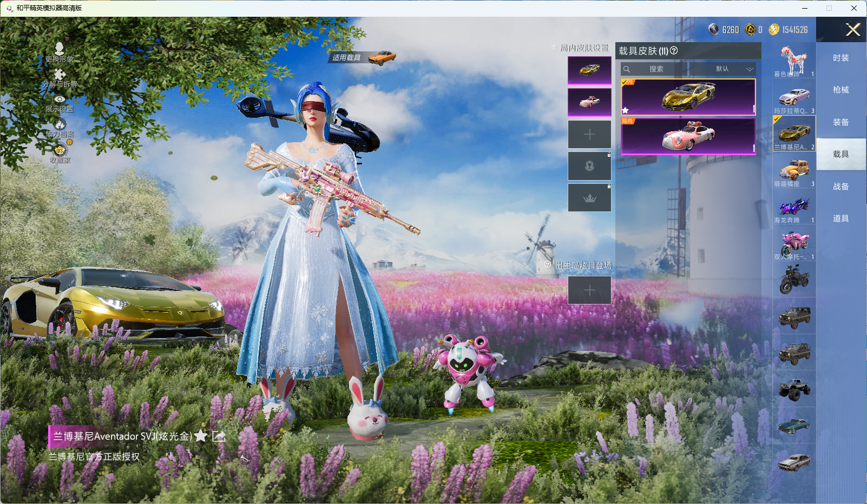The height and width of the screenshot is (504, 867).
Task: Open help icon beside 出生岛炫目登场
Action: pyautogui.click(x=548, y=264)
